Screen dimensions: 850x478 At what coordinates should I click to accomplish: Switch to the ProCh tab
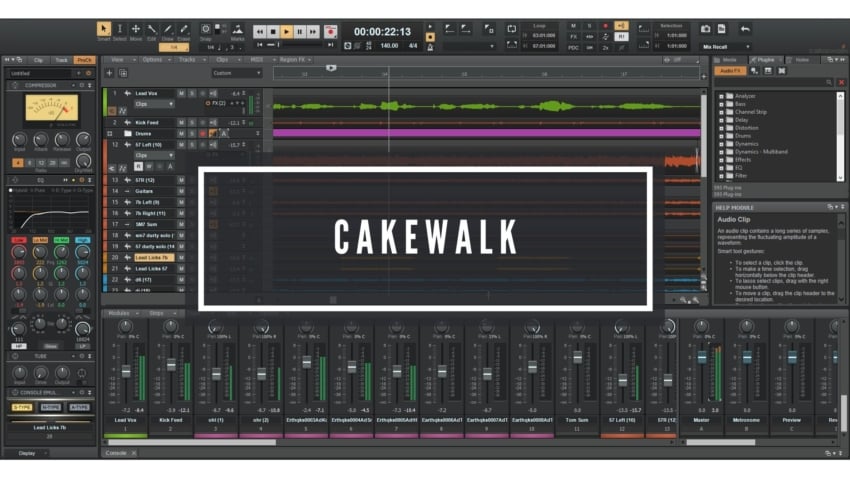[84, 60]
